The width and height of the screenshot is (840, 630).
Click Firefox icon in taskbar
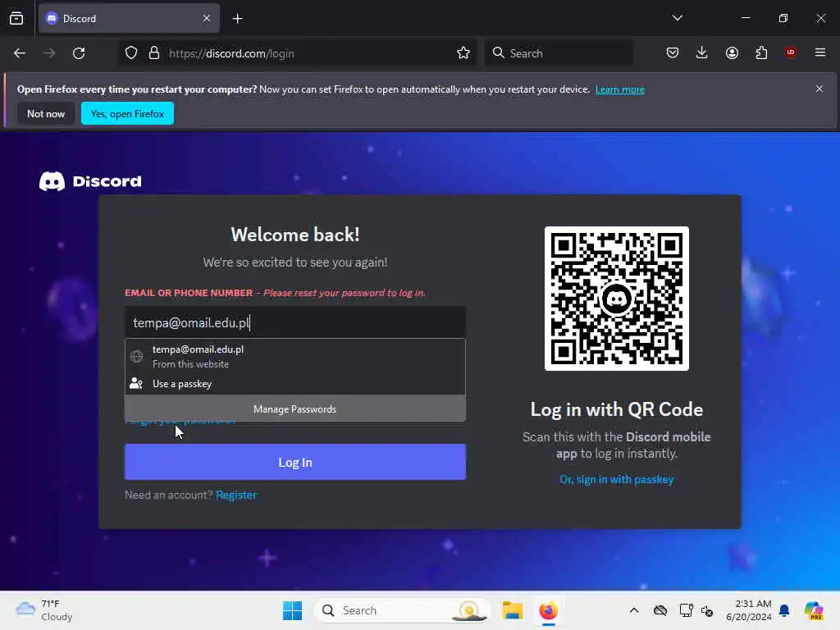[548, 610]
